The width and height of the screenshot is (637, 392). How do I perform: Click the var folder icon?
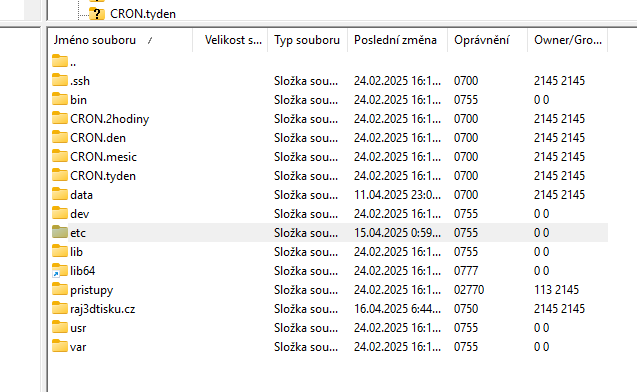60,346
